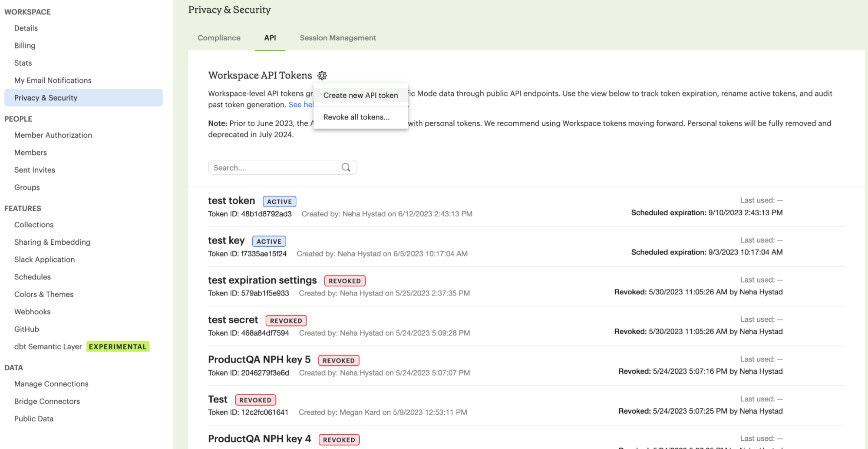Click REVOKED badge on test expiration settings

[345, 281]
